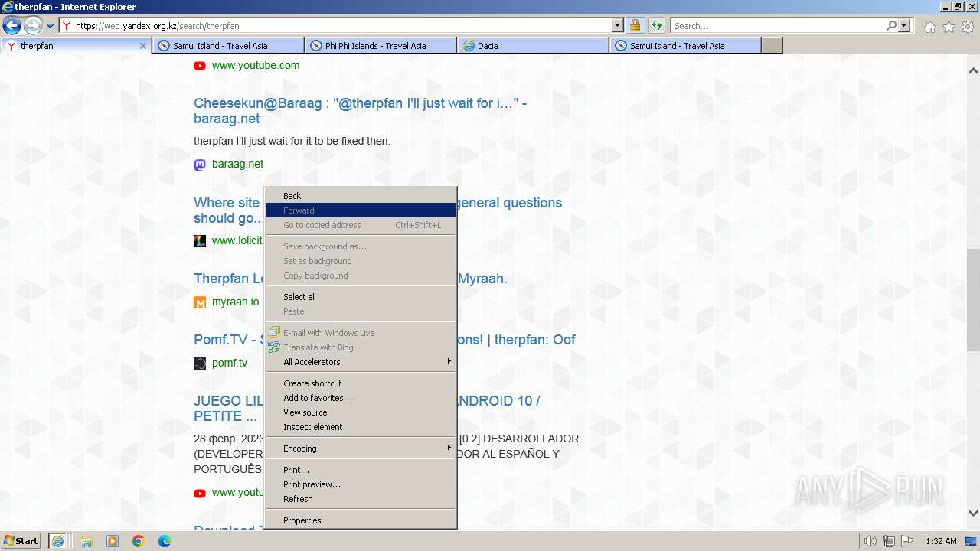Click the Mastodon icon beside baraag.net
980x551 pixels.
coord(200,165)
